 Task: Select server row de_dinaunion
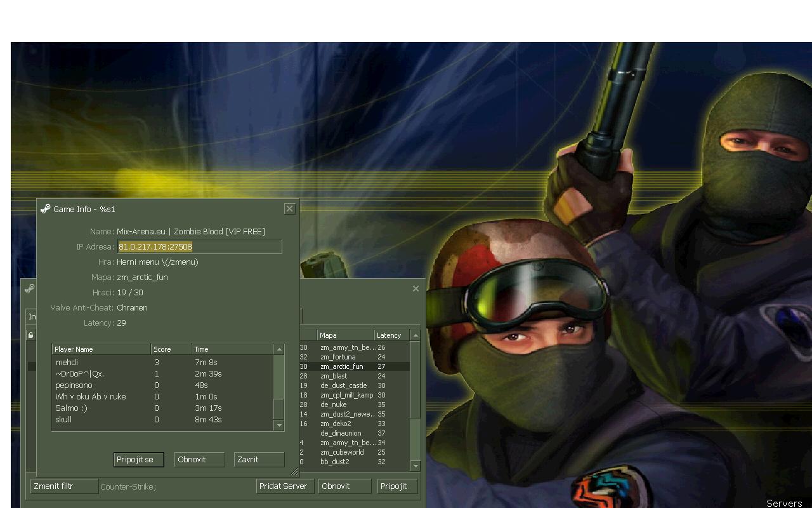point(354,433)
